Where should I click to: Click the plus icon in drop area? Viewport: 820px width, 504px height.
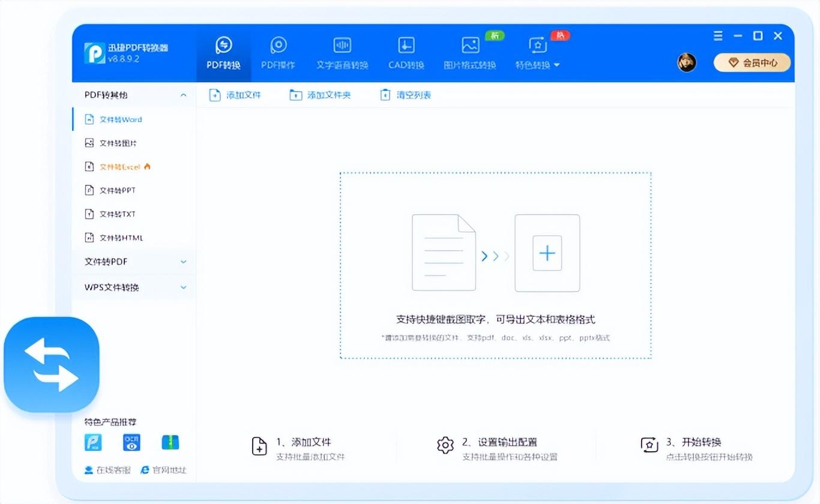pos(547,253)
